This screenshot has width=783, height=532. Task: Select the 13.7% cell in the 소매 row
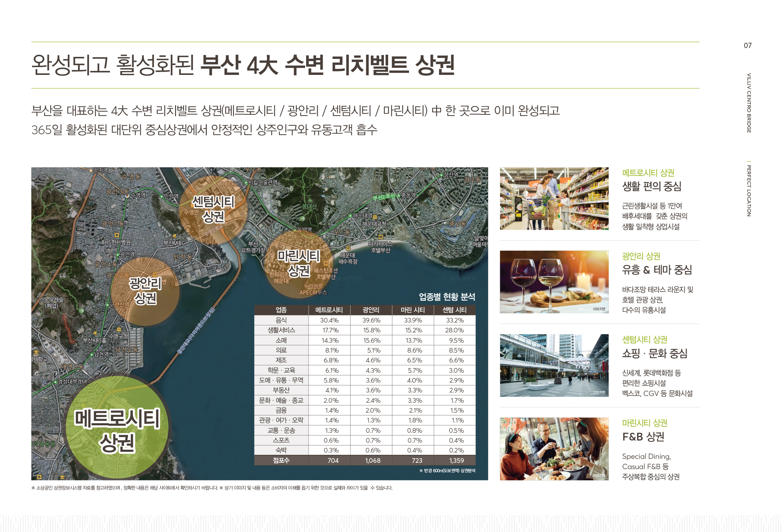413,340
